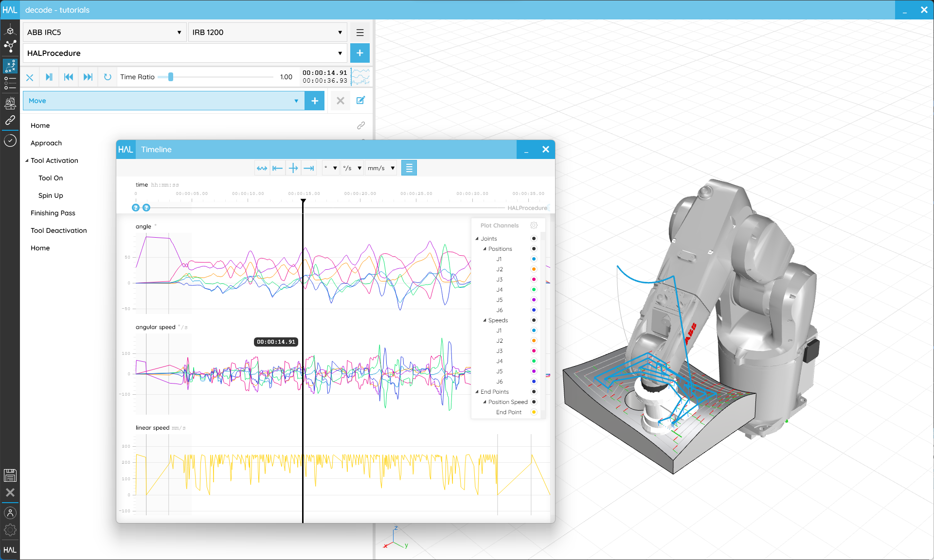The image size is (934, 560).
Task: Add a Move action with plus button
Action: coord(315,101)
